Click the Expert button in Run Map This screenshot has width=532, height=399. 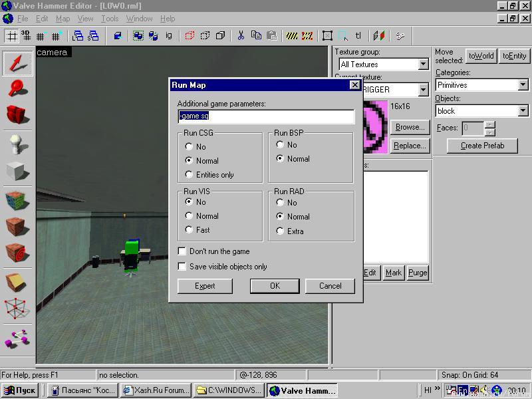tap(205, 286)
